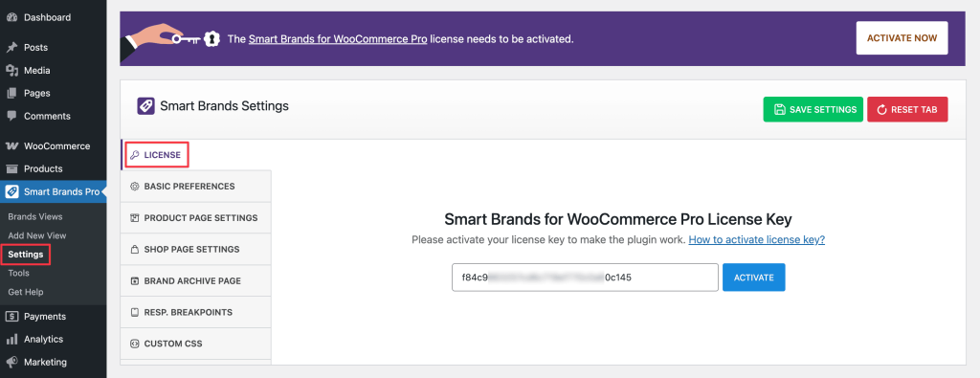
Task: Open How to activate license key link
Action: pos(757,240)
